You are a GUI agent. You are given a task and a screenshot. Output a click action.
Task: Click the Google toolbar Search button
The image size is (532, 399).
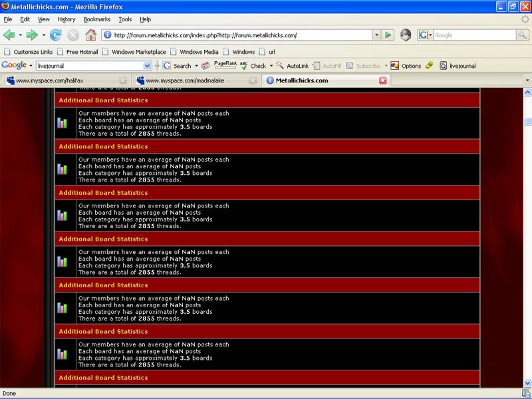[x=177, y=66]
